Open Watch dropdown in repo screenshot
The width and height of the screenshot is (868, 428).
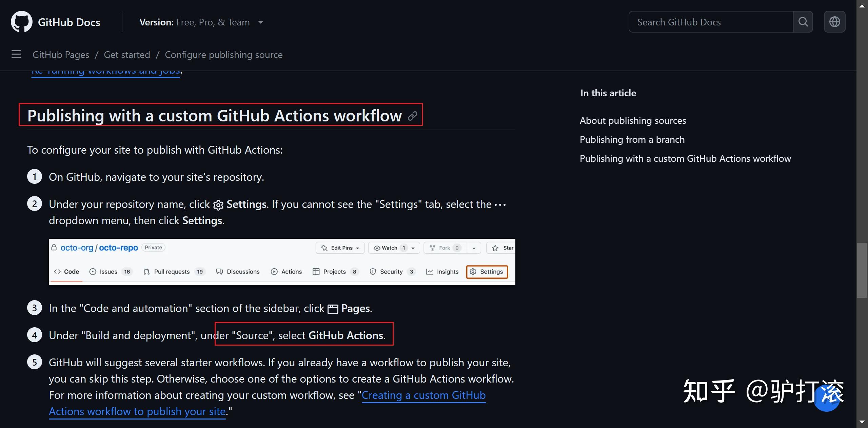[x=394, y=248]
